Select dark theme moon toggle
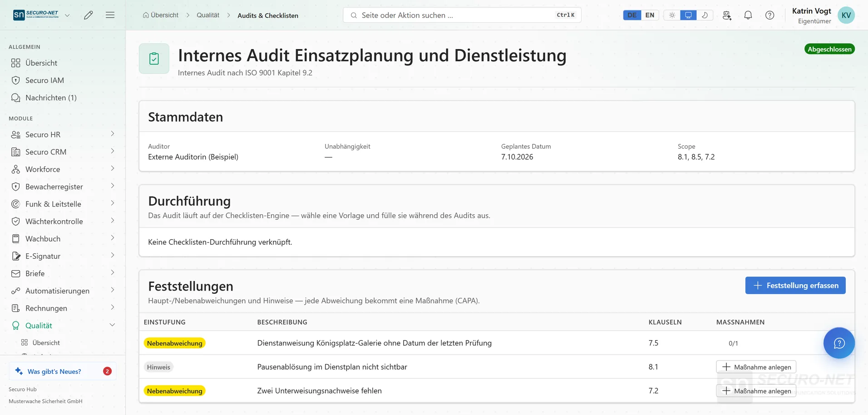Viewport: 868px width, 415px height. click(x=705, y=15)
